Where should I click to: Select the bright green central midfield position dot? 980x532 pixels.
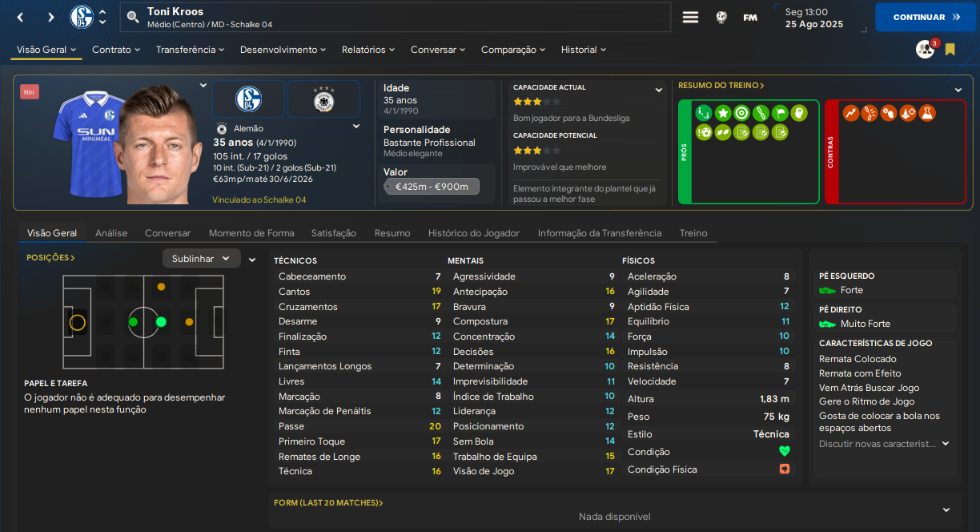[161, 322]
